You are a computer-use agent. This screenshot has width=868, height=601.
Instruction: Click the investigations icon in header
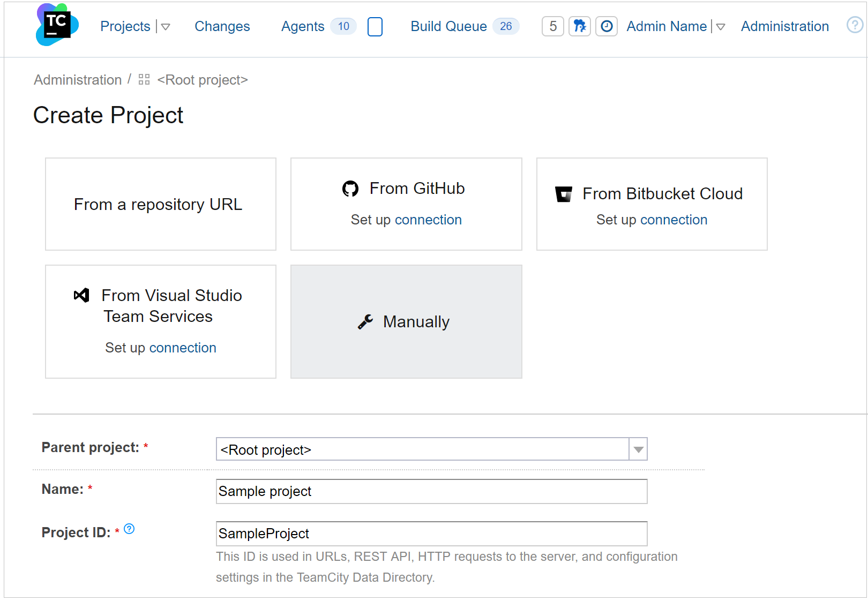click(x=580, y=26)
